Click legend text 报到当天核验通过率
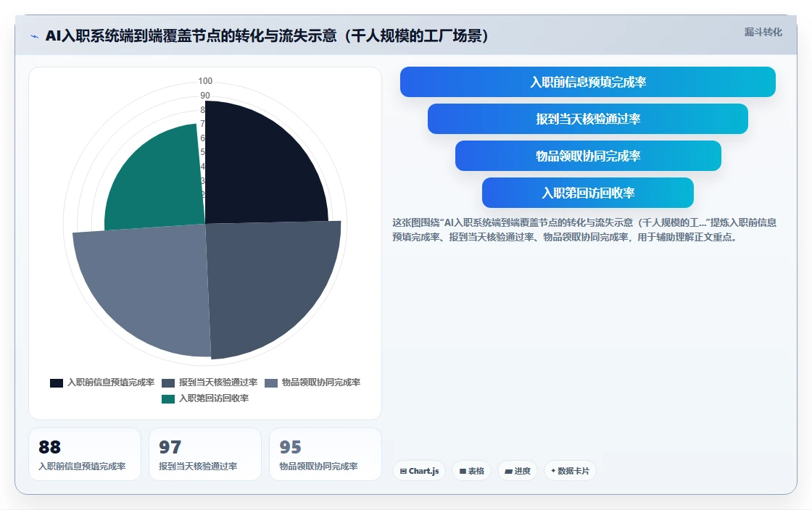The height and width of the screenshot is (510, 812). (x=218, y=382)
